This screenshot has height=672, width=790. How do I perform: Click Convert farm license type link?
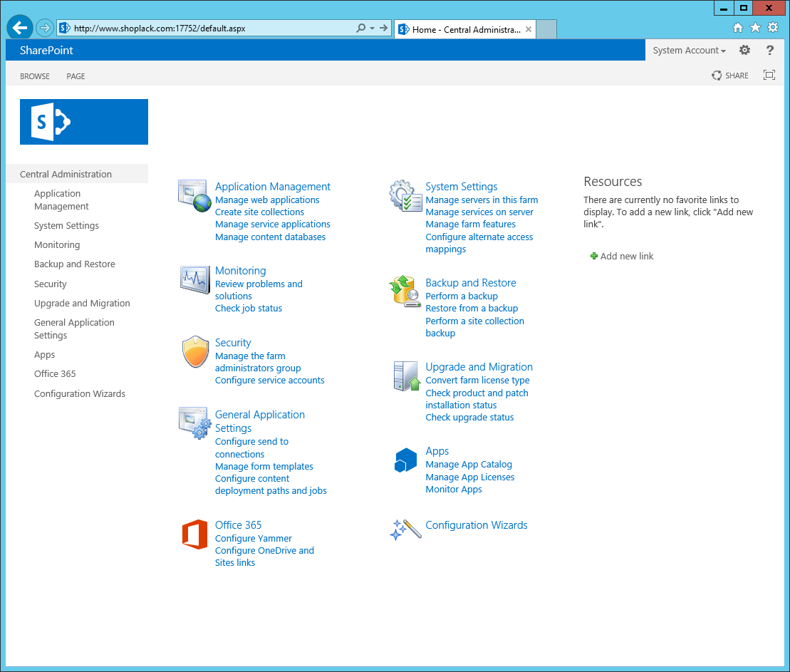point(477,380)
